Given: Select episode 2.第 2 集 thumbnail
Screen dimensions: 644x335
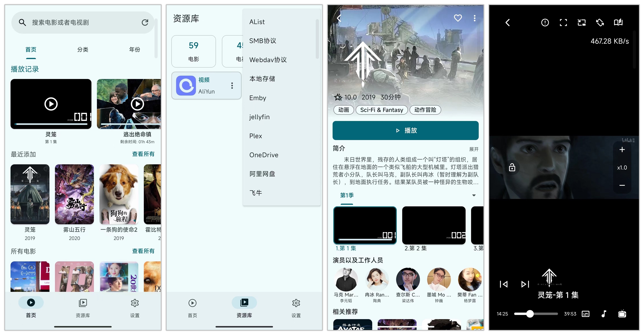Looking at the screenshot, I should (434, 225).
